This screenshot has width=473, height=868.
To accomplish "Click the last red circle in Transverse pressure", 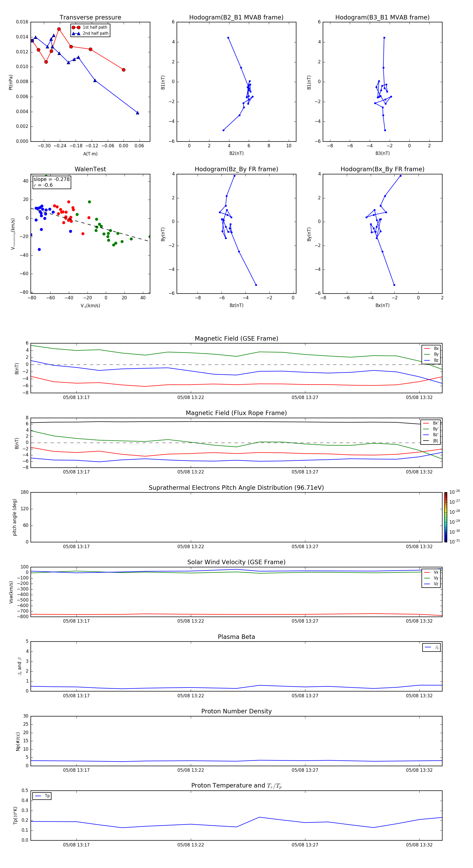I will point(124,70).
